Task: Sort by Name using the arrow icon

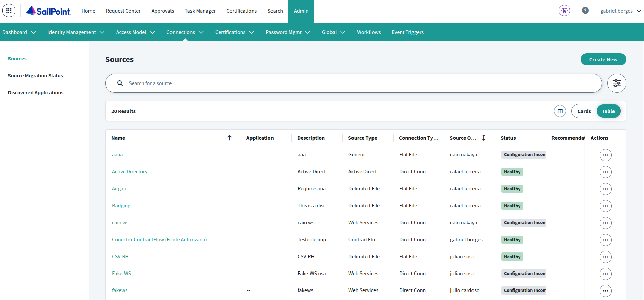Action: (229, 138)
